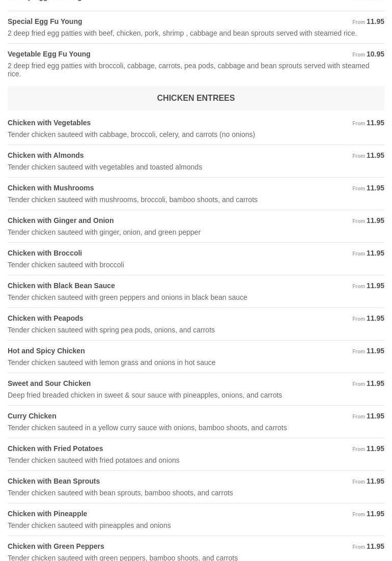
Task: Click Sweet and Sour Chicken description text
Action: 145,395
